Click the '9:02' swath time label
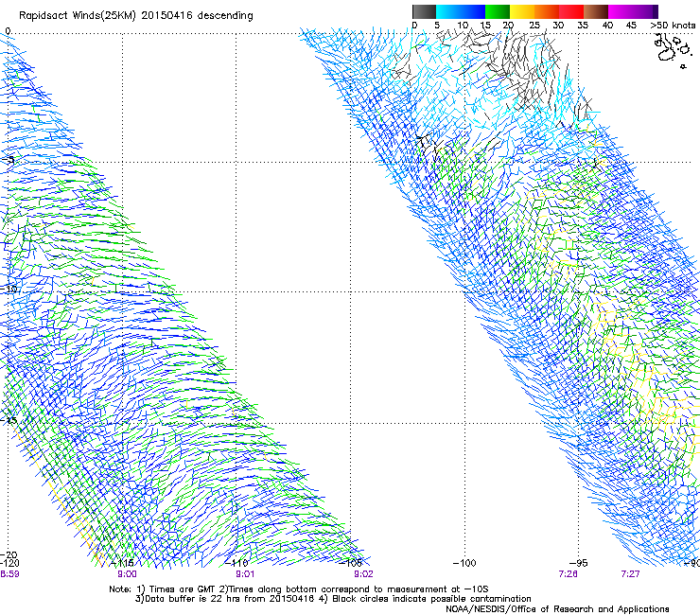Screen dimensions: 700x615 point(363,574)
